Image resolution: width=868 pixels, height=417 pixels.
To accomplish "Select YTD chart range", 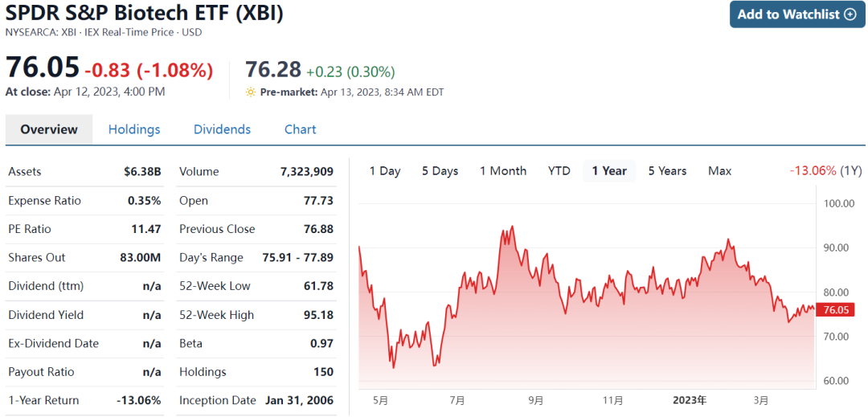I will (x=559, y=171).
